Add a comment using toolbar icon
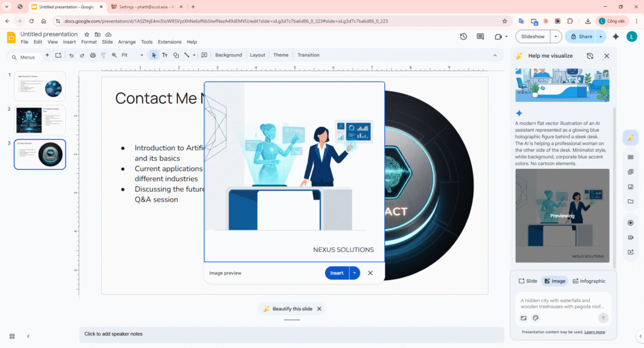 pyautogui.click(x=204, y=55)
